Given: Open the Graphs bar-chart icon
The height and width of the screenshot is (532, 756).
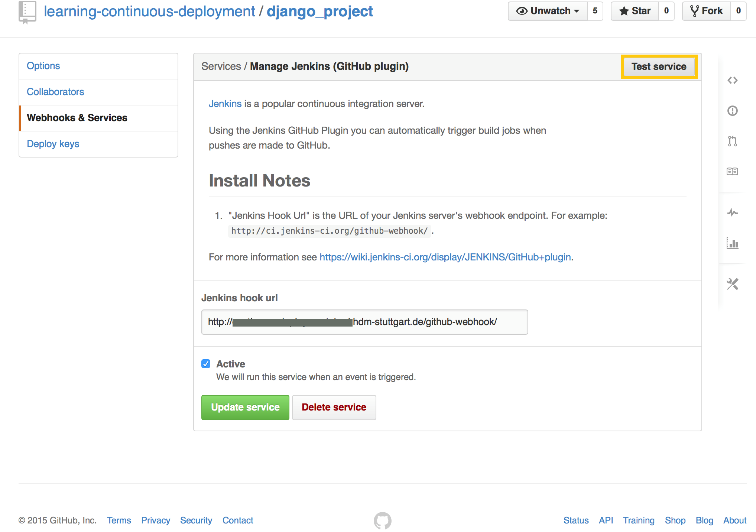Looking at the screenshot, I should 732,243.
